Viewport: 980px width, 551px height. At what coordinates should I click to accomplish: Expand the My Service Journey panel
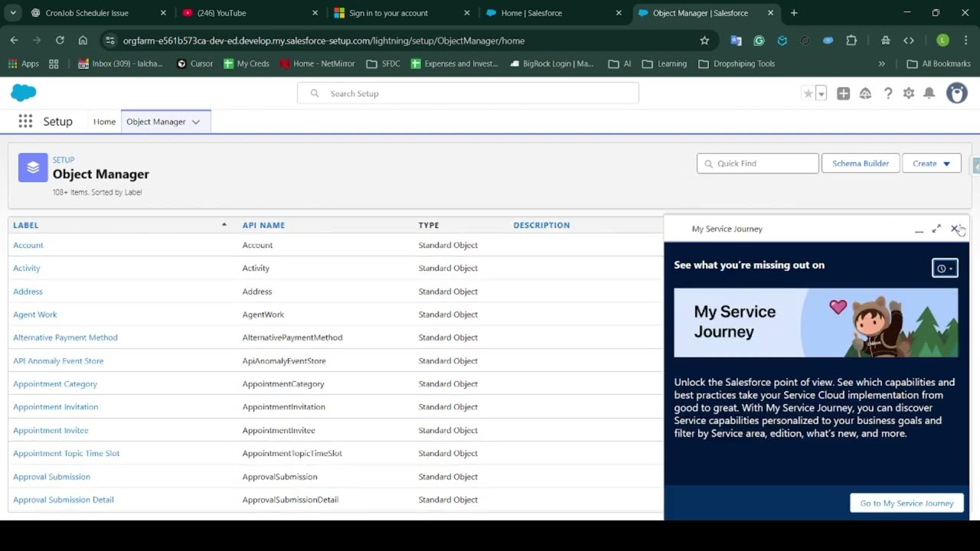pyautogui.click(x=936, y=229)
